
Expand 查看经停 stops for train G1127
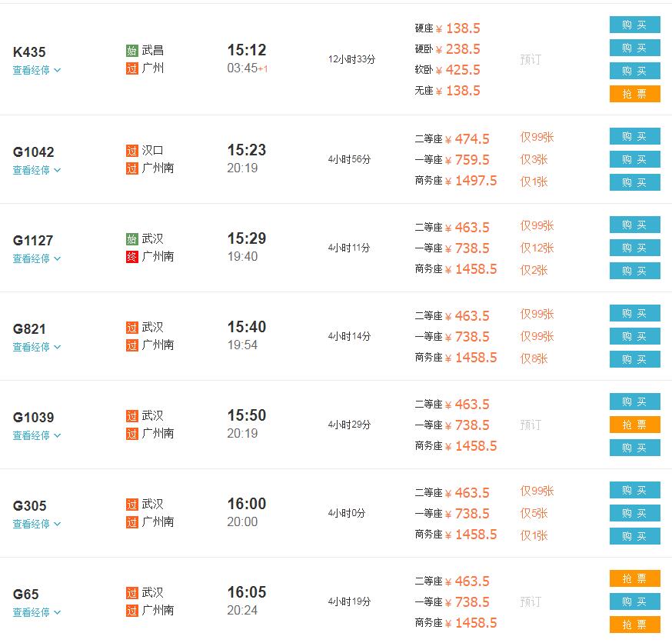tap(36, 258)
